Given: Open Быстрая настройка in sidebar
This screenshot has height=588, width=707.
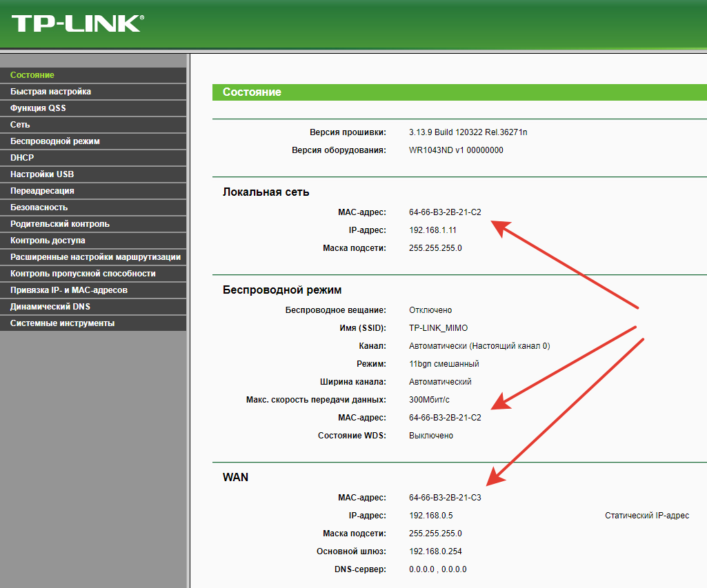Looking at the screenshot, I should 50,92.
